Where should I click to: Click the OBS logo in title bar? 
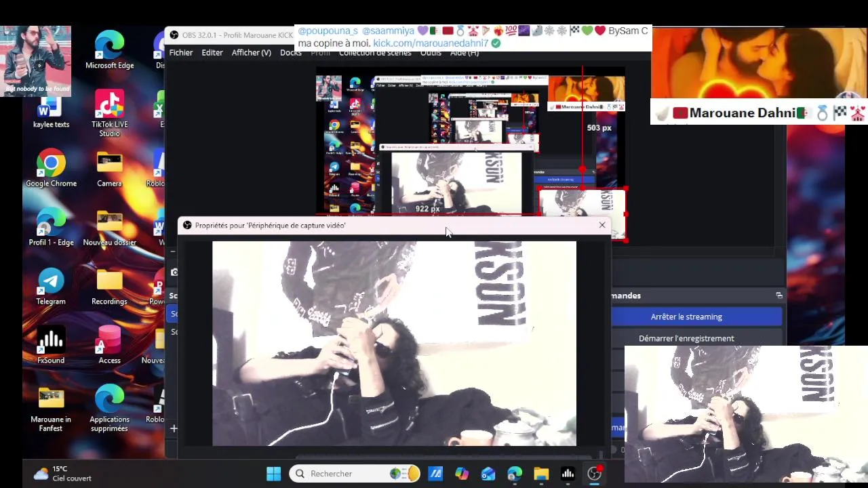(174, 35)
